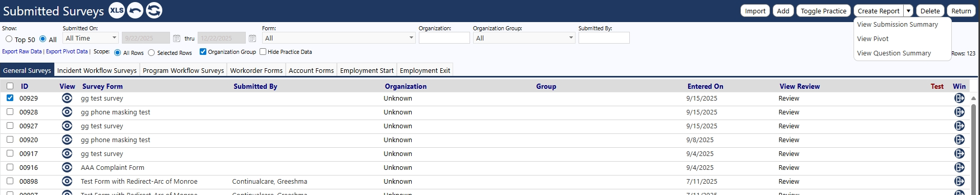The image size is (980, 195).
Task: Open the Submitted On time range dropdown
Action: [91, 38]
